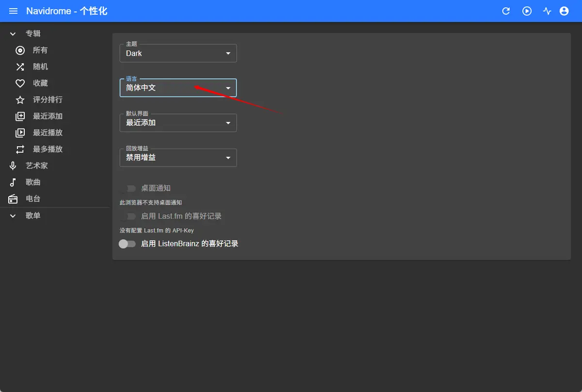
Task: Click the repeat icon beside 最多播放
Action: [20, 149]
